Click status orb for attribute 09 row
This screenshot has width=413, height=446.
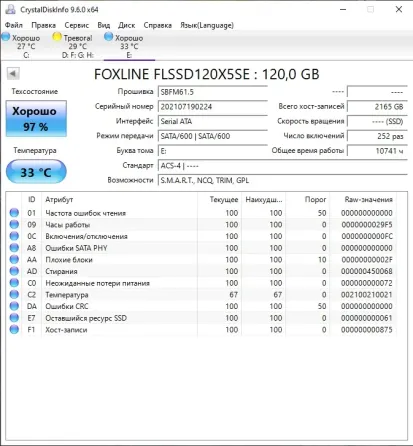pyautogui.click(x=14, y=224)
